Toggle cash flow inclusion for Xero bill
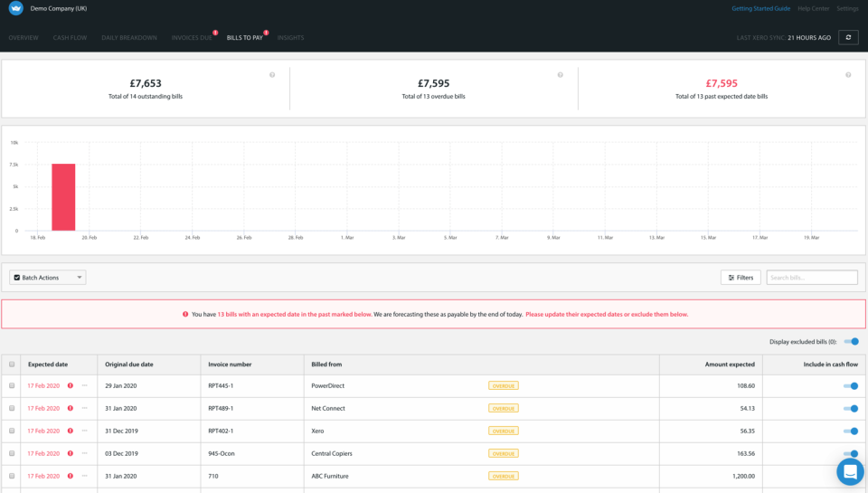The width and height of the screenshot is (868, 493). (x=851, y=431)
